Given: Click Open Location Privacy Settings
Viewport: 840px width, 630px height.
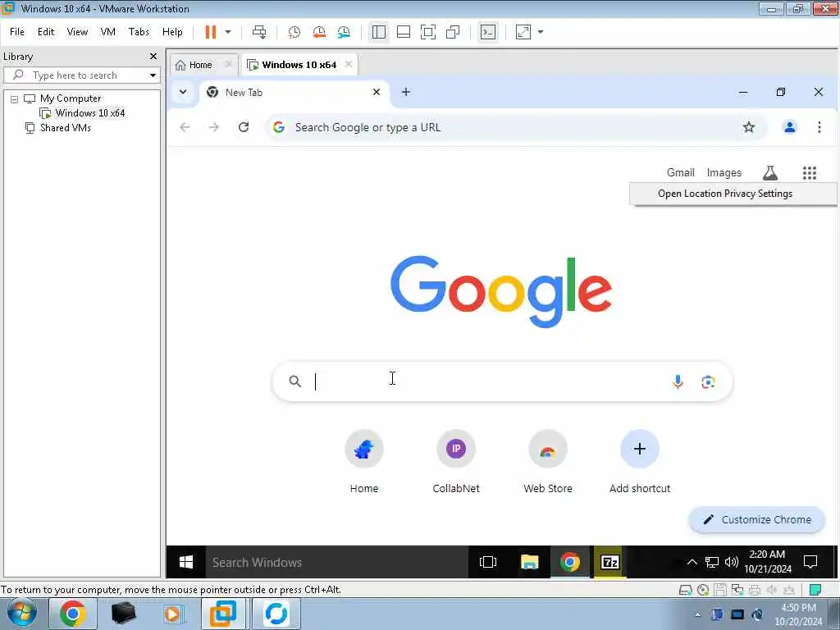Looking at the screenshot, I should (x=725, y=194).
